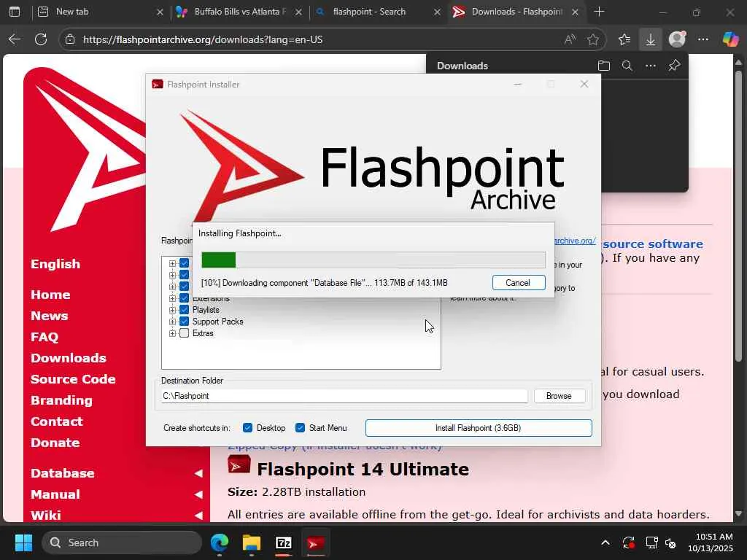Open the Contact sidebar link
The width and height of the screenshot is (747, 560).
point(57,421)
